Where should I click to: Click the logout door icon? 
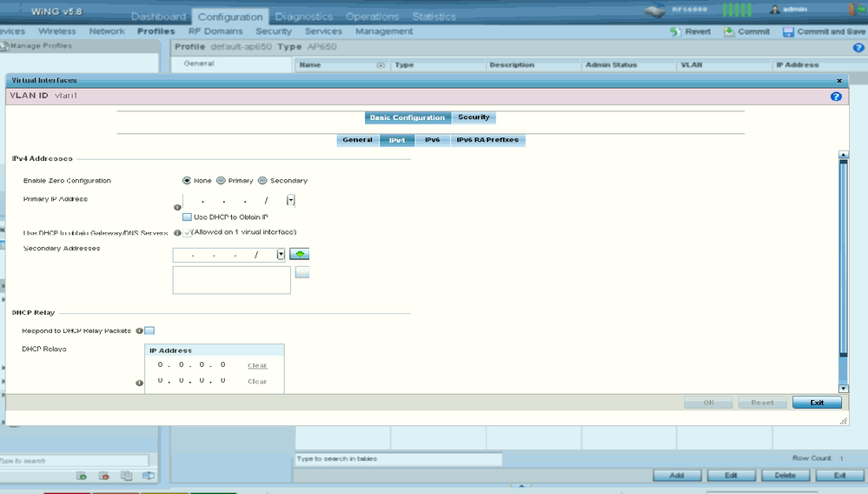[x=851, y=10]
